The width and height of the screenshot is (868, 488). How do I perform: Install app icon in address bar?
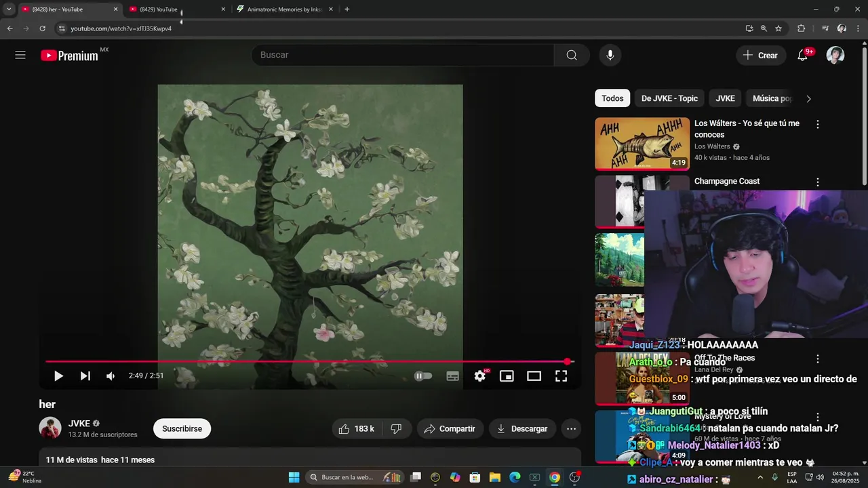[x=749, y=28]
